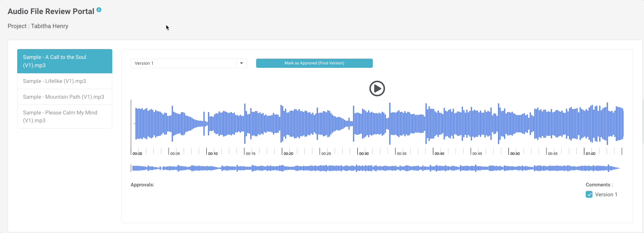Uncheck the Version 1 comments checkbox
The image size is (644, 233).
(x=589, y=195)
